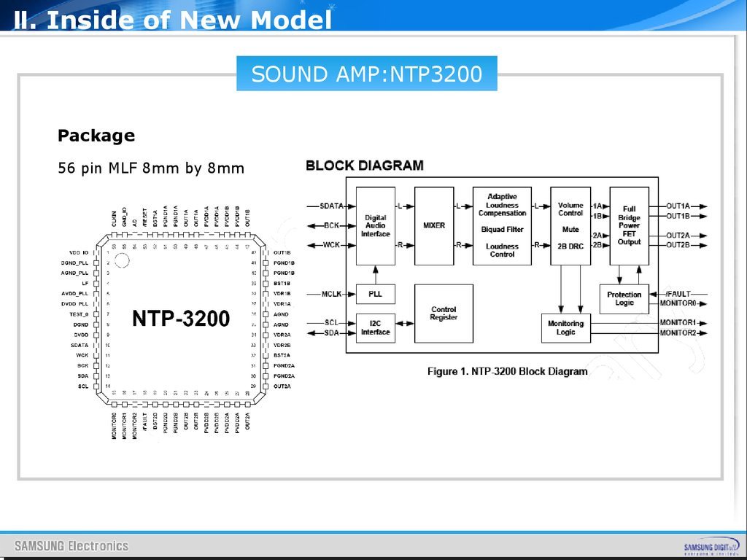Image resolution: width=747 pixels, height=560 pixels.
Task: Select the Control Register block
Action: [x=444, y=314]
